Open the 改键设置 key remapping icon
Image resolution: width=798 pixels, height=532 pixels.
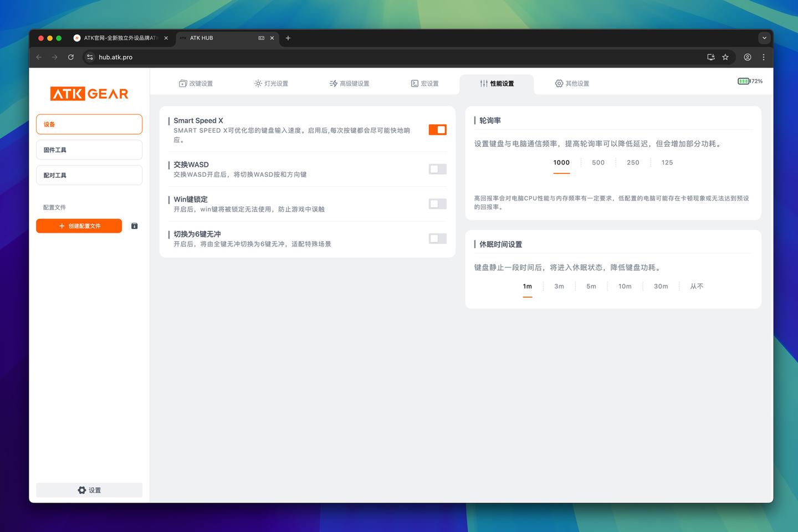point(183,83)
